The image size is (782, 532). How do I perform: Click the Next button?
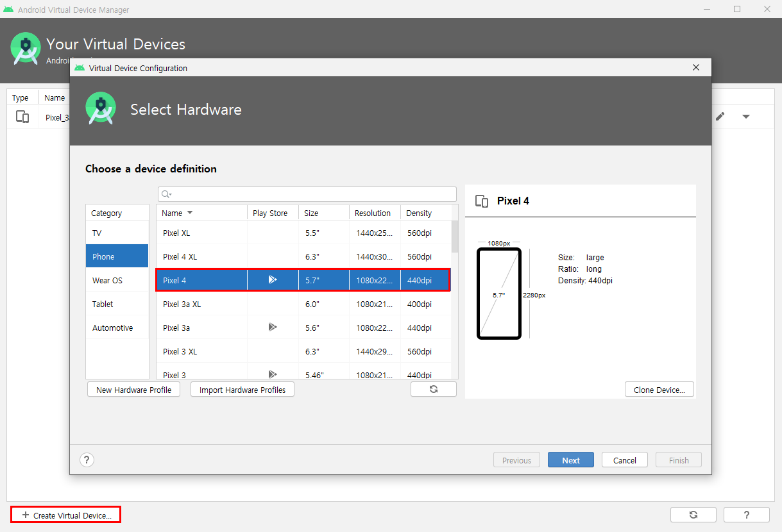coord(571,460)
